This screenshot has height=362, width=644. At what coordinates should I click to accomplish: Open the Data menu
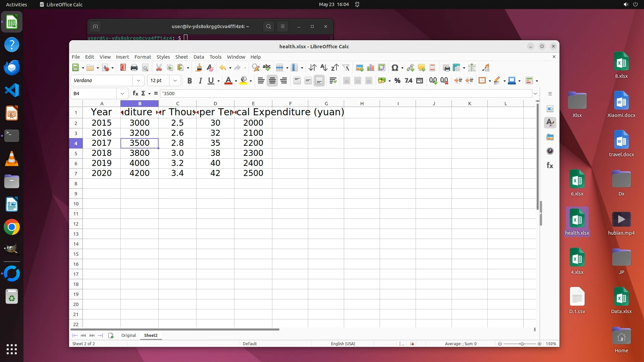coord(199,57)
